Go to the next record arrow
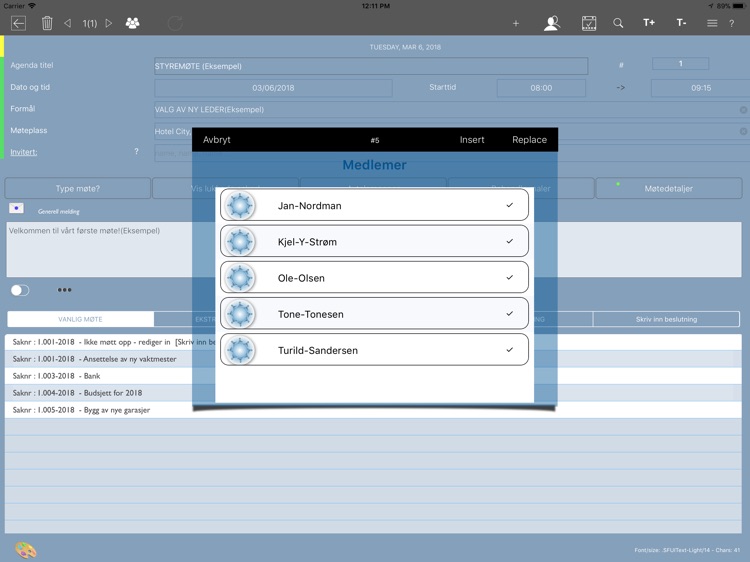This screenshot has width=750, height=562. click(109, 23)
